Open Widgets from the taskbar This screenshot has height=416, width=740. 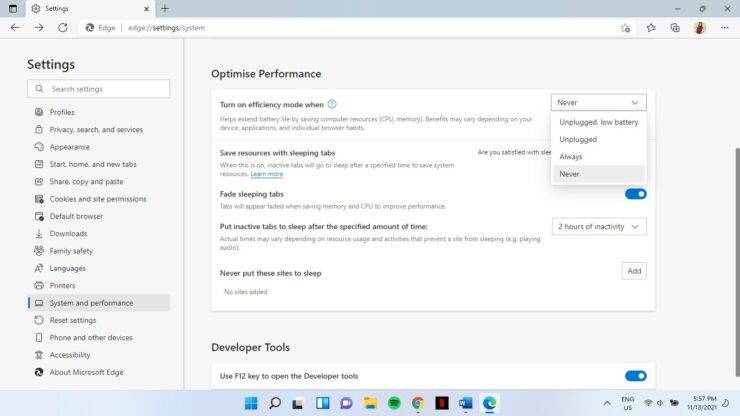pos(323,403)
